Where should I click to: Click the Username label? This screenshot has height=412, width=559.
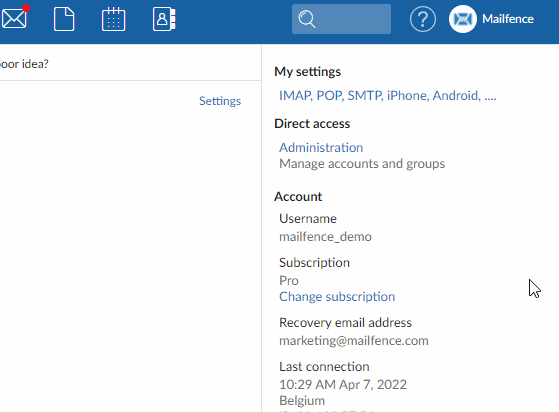[x=308, y=218]
